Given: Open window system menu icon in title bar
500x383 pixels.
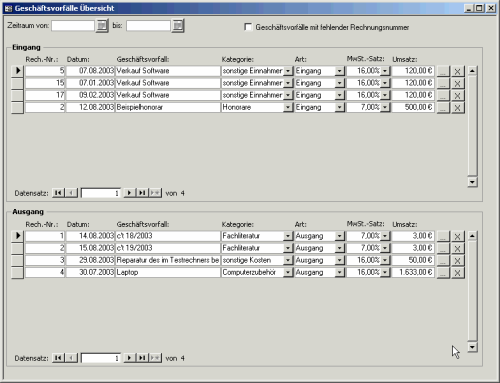Looking at the screenshot, I should click(8, 8).
